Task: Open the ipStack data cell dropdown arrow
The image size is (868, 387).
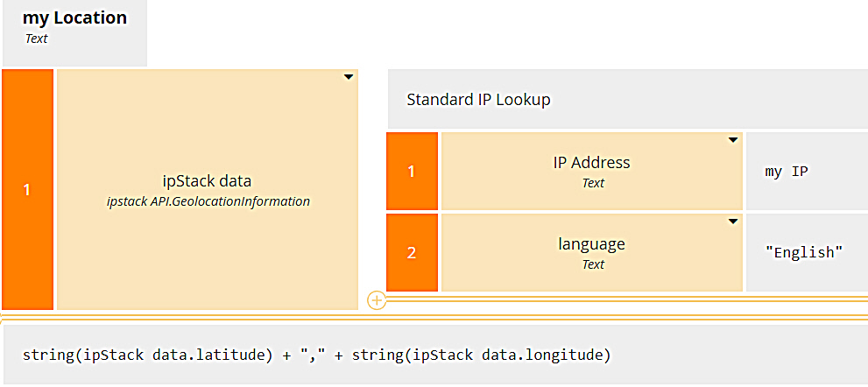Action: pyautogui.click(x=348, y=78)
